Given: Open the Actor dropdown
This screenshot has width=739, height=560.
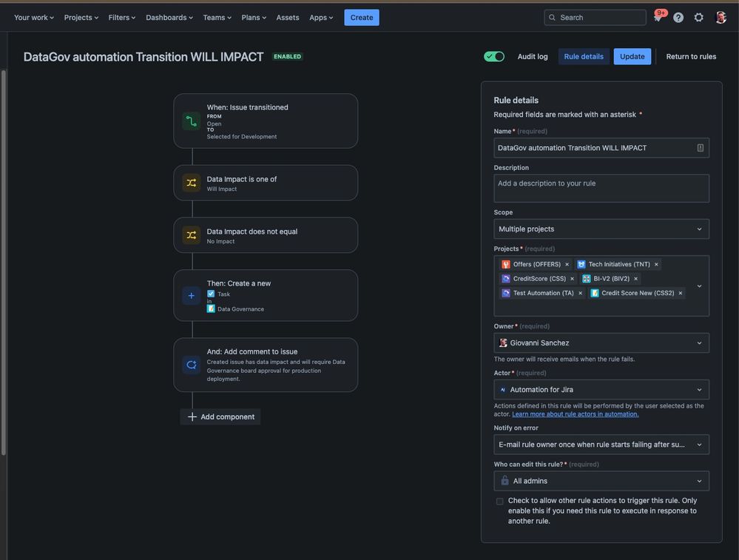Looking at the screenshot, I should pyautogui.click(x=601, y=390).
